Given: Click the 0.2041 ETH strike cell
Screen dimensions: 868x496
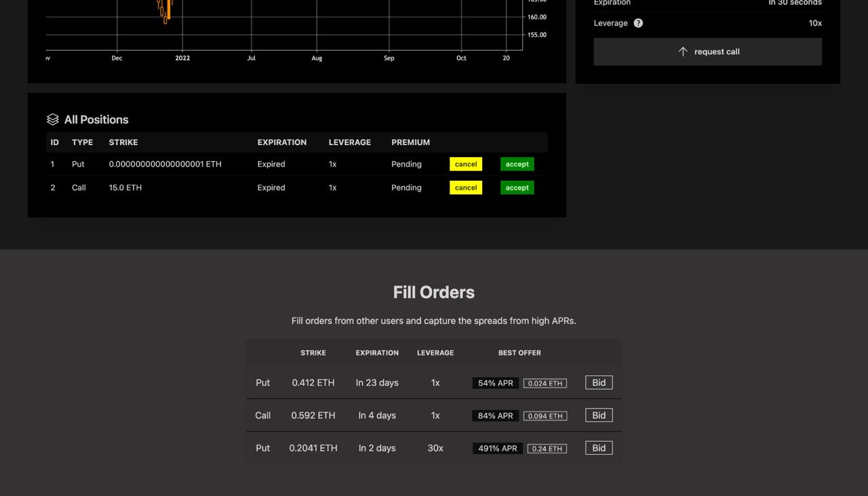Looking at the screenshot, I should [313, 448].
